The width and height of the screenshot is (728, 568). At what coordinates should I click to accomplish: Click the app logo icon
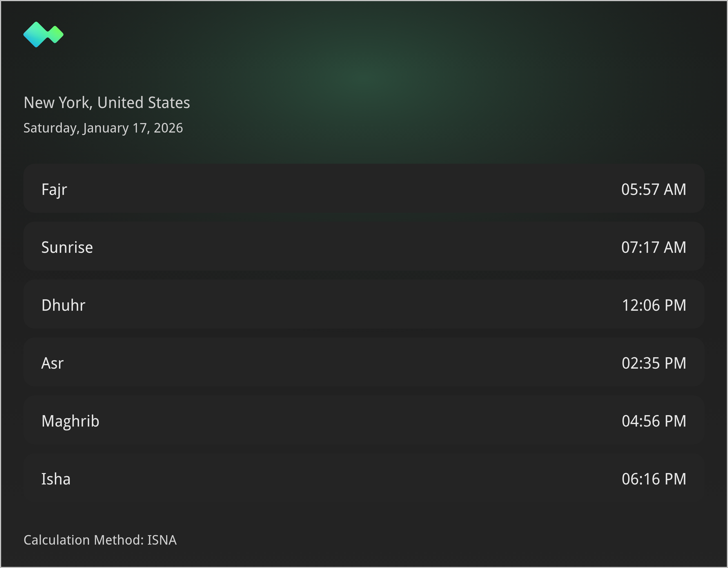[x=43, y=34]
